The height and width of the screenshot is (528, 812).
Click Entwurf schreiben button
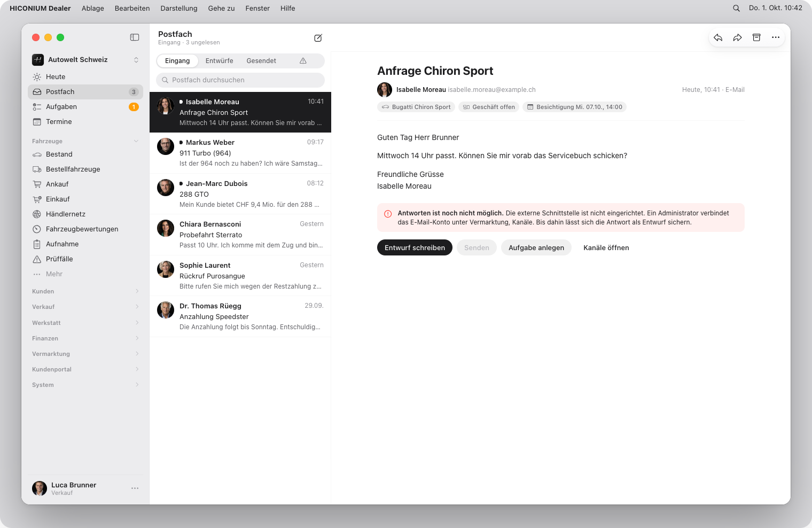click(415, 247)
